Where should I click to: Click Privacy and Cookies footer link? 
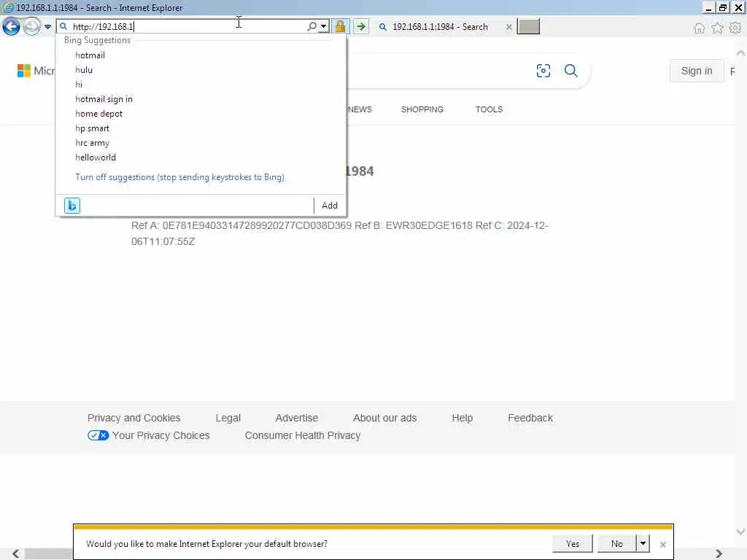134,418
